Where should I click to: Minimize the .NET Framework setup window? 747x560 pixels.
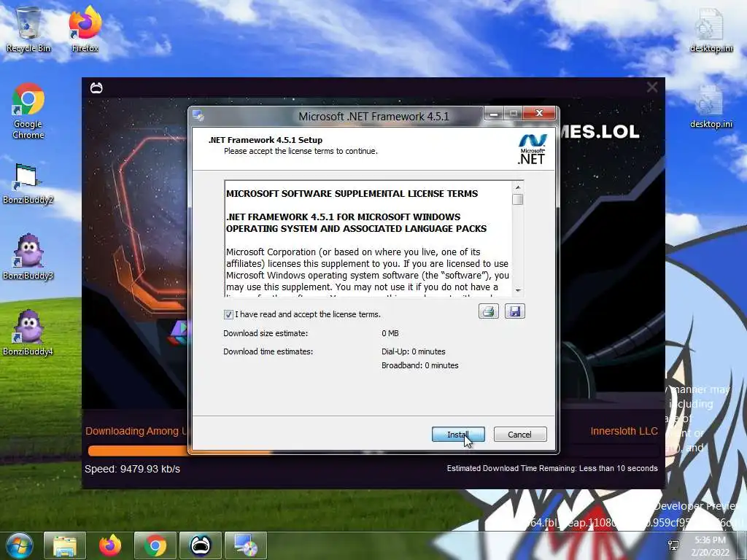click(494, 114)
